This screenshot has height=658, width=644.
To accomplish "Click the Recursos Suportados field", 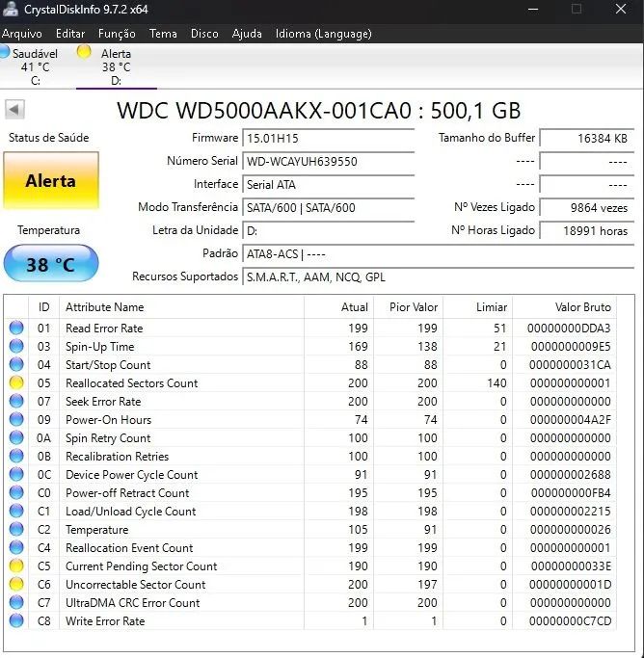I will [x=438, y=276].
